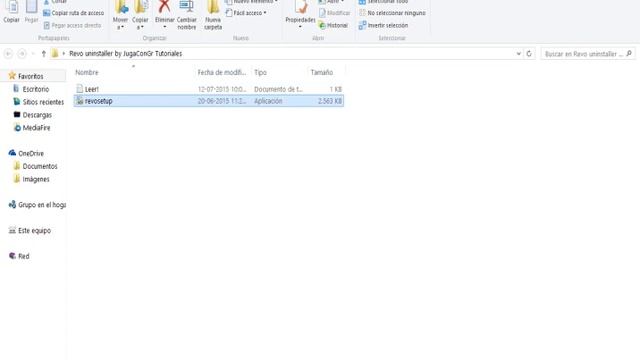This screenshot has height=360, width=640.
Task: Click the red X Eliminar icon
Action: [164, 7]
